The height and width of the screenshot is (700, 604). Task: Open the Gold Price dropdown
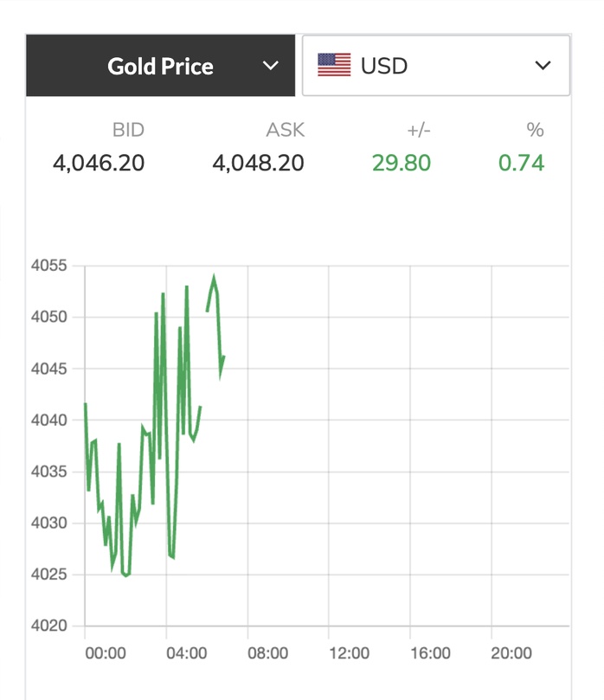(161, 66)
